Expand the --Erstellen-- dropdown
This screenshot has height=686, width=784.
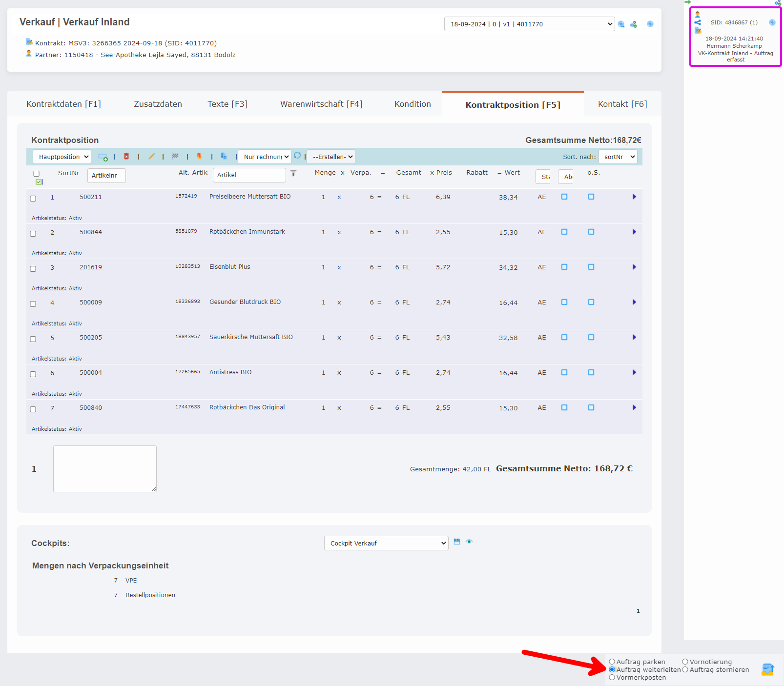pyautogui.click(x=331, y=157)
